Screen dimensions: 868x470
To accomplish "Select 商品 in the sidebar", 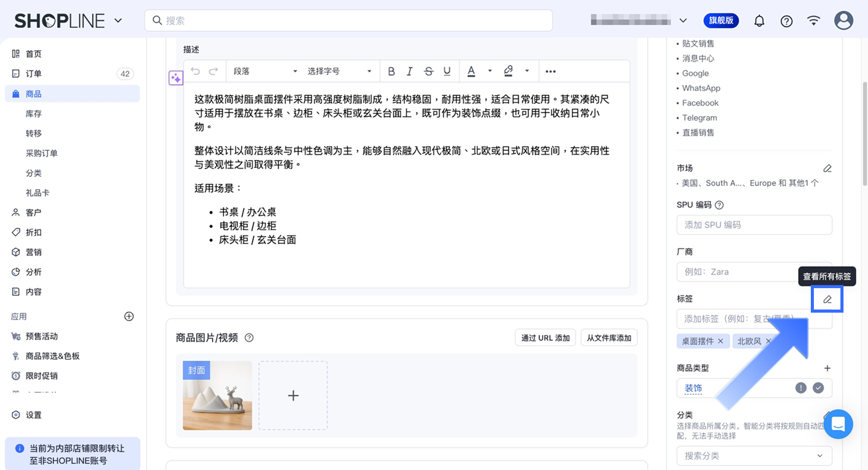I will coord(72,93).
